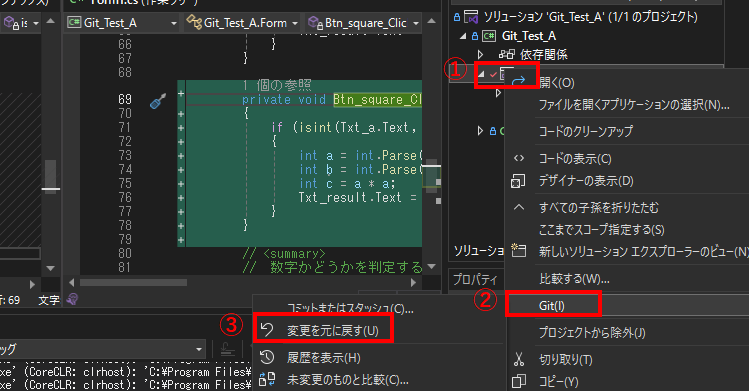Viewport: 749px width, 391px height.
Task: Open the Git_Test_A project dropdown
Action: [174, 23]
